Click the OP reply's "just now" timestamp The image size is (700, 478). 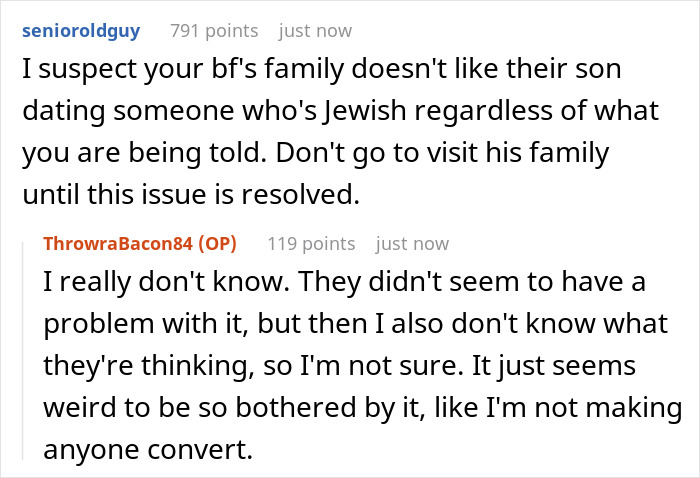[412, 243]
